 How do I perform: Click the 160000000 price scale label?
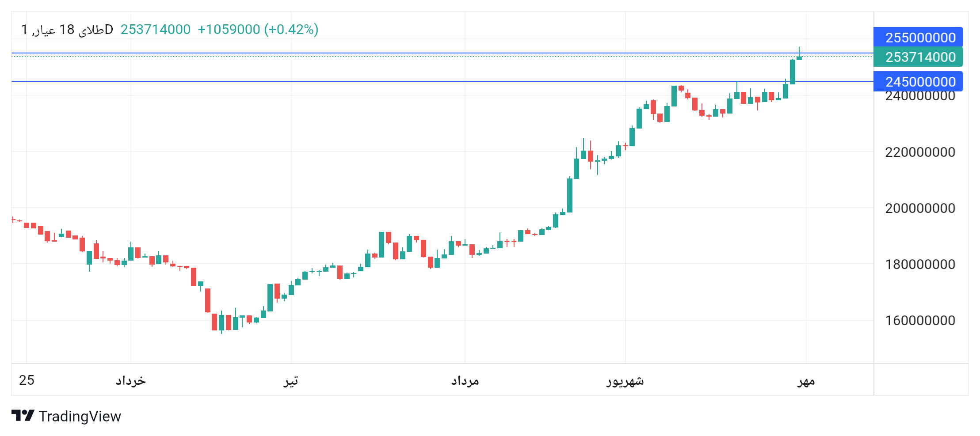pyautogui.click(x=920, y=320)
